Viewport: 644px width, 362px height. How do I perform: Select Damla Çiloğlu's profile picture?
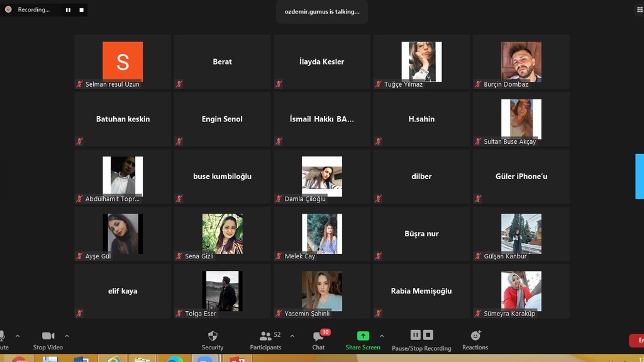point(322,176)
